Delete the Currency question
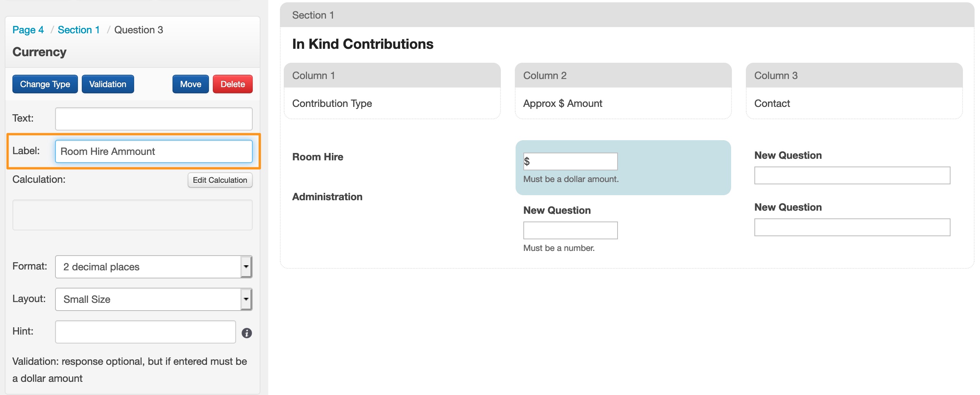Viewport: 980px width, 395px height. coord(233,84)
